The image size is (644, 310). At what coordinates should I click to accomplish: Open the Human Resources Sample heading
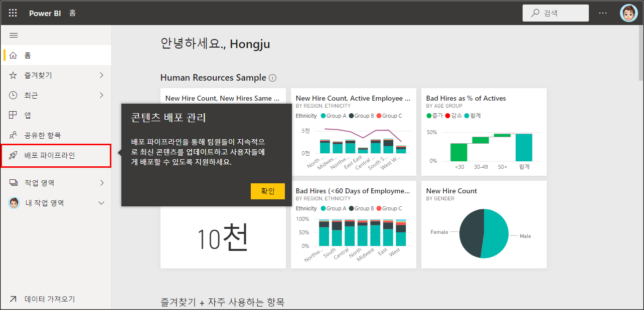[213, 78]
